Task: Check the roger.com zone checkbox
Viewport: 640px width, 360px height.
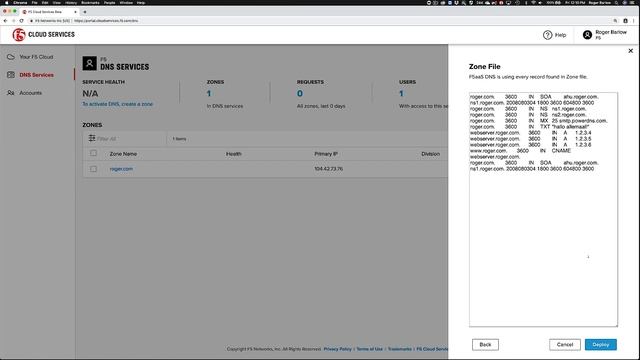Action: click(93, 169)
